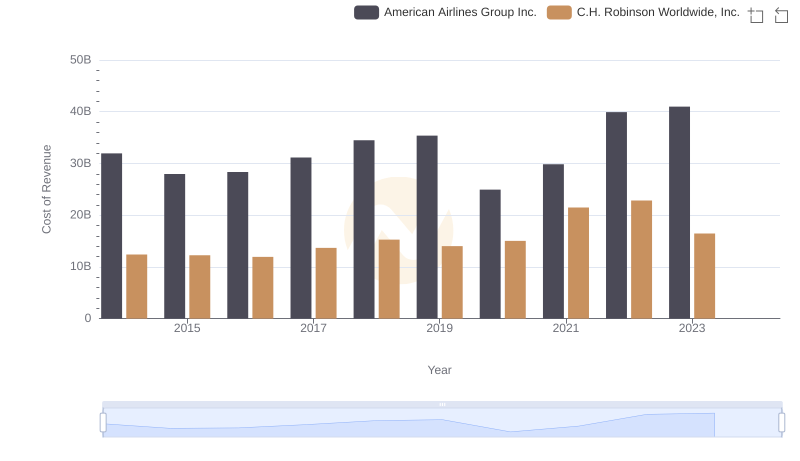Click the 10B y-axis label

[x=81, y=267]
